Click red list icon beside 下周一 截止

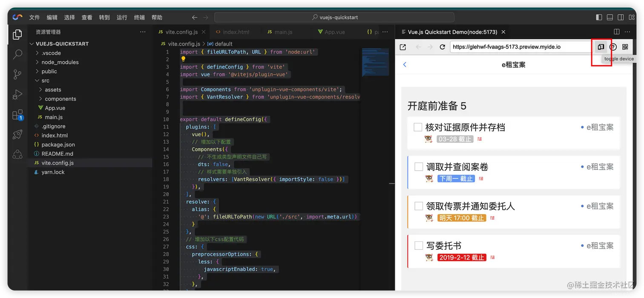(481, 179)
